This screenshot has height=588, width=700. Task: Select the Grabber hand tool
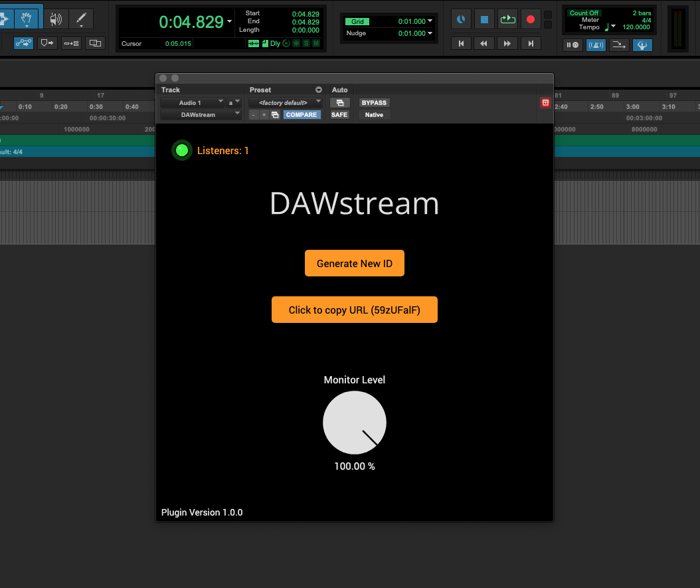pyautogui.click(x=27, y=18)
